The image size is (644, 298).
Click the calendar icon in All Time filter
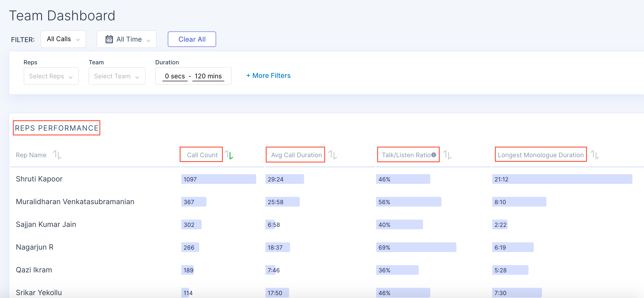(109, 39)
